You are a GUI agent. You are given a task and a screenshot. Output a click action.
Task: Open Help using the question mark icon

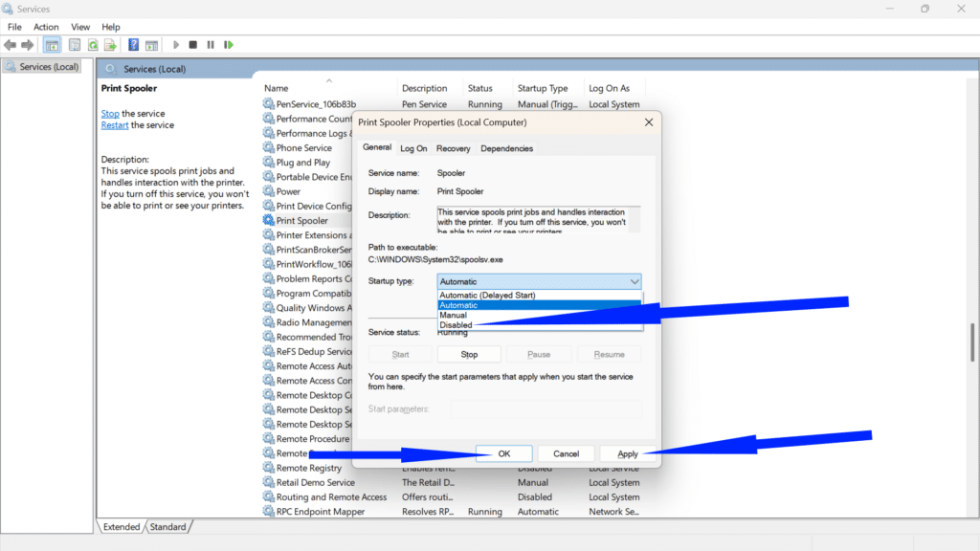tap(133, 44)
